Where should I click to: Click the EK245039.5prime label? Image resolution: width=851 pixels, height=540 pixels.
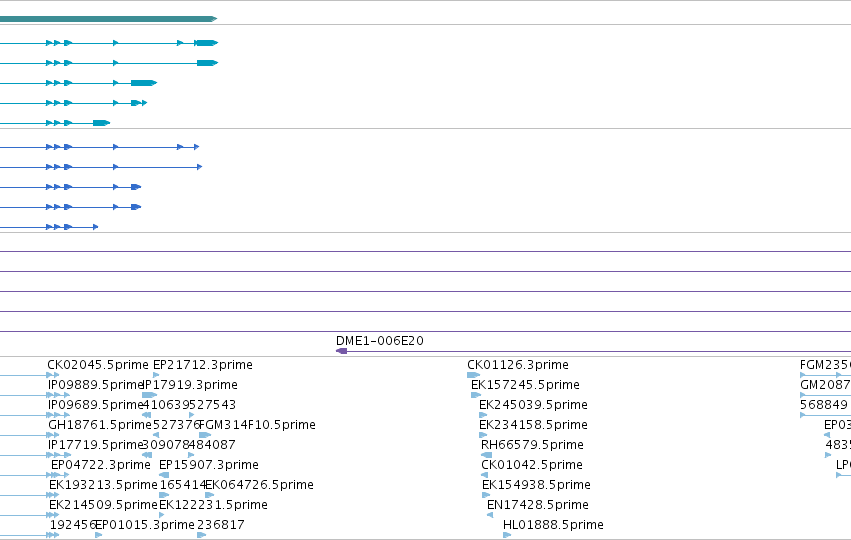click(x=533, y=405)
